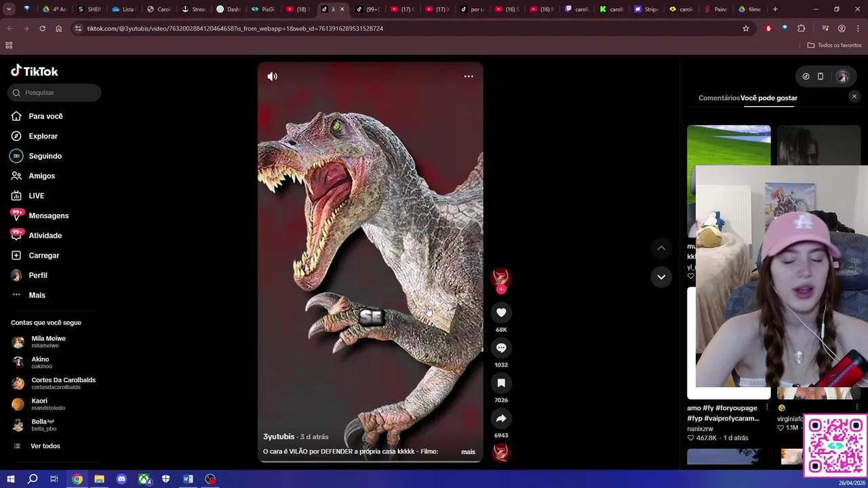This screenshot has width=868, height=488.
Task: Go to the previous video with up chevron
Action: point(661,248)
